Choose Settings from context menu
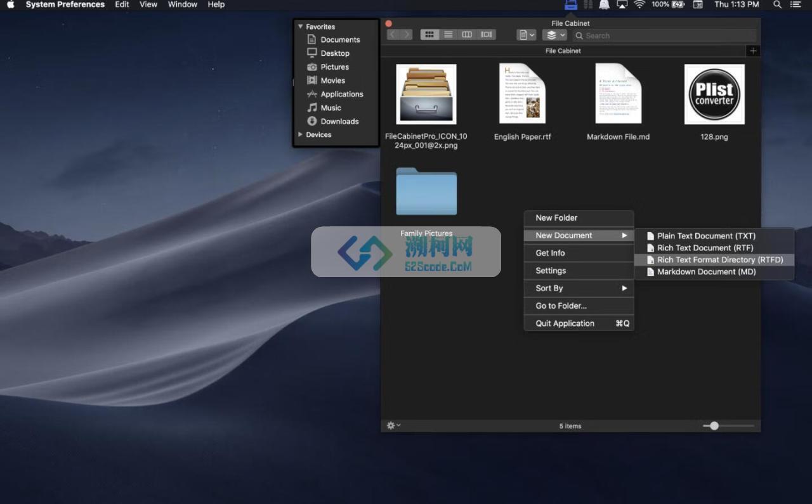The height and width of the screenshot is (504, 812). pyautogui.click(x=579, y=271)
